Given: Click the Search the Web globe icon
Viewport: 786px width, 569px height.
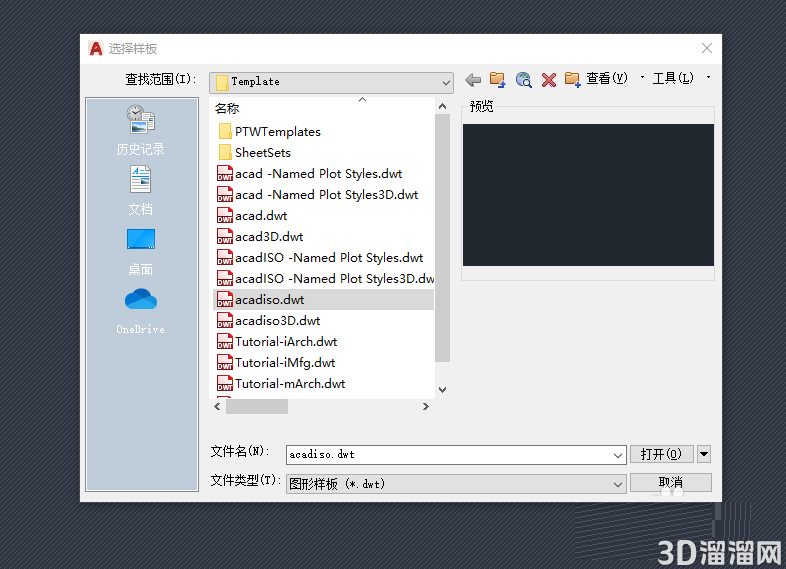Looking at the screenshot, I should click(x=523, y=80).
